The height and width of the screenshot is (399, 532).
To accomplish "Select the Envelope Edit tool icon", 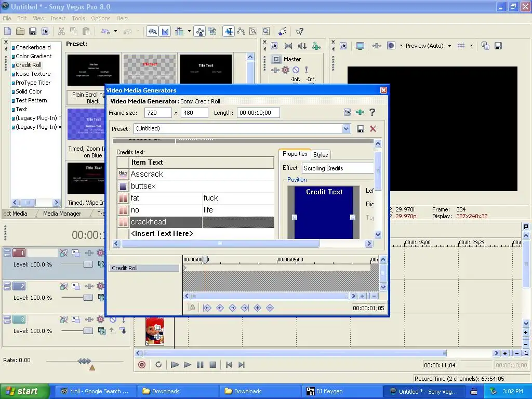I will tap(241, 31).
